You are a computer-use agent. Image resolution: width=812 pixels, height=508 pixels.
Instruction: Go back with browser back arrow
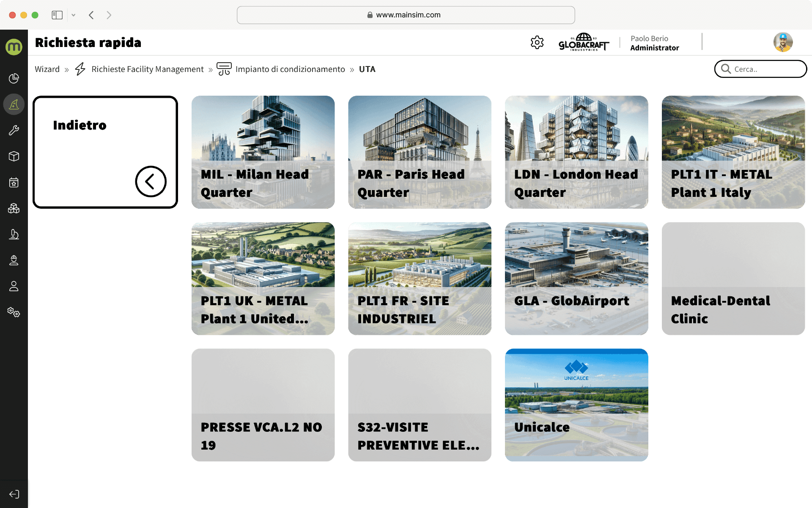coord(91,15)
